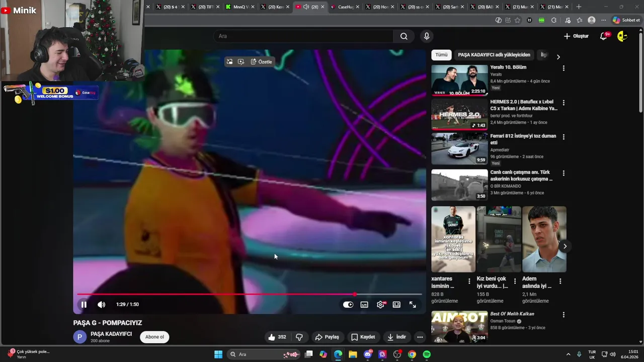Switch to theater mode view
The width and height of the screenshot is (644, 362).
click(x=396, y=304)
